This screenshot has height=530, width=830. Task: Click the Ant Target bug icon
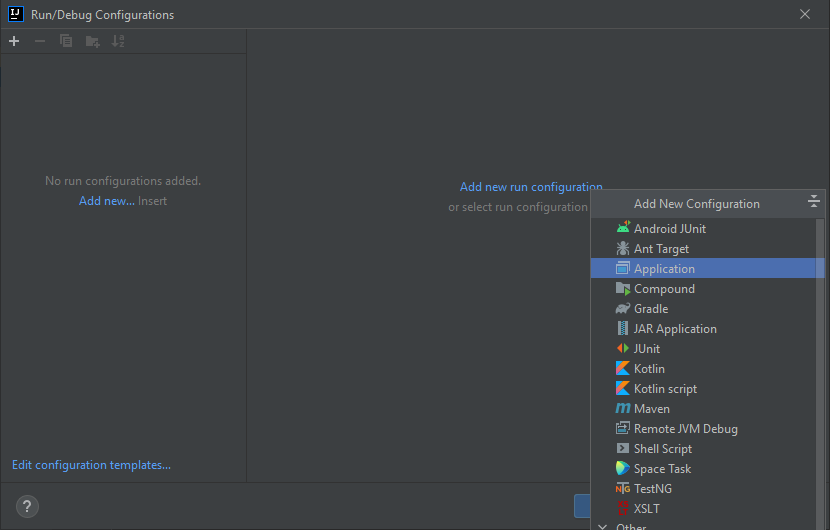[x=623, y=248]
